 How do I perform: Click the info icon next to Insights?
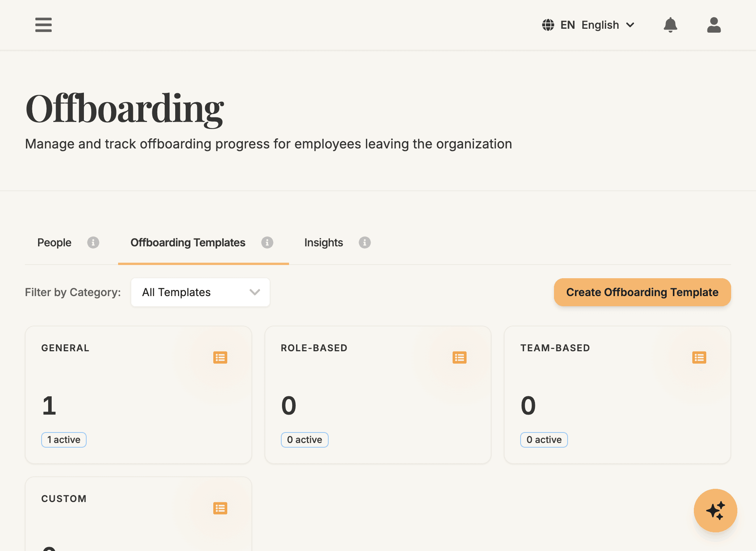click(364, 242)
